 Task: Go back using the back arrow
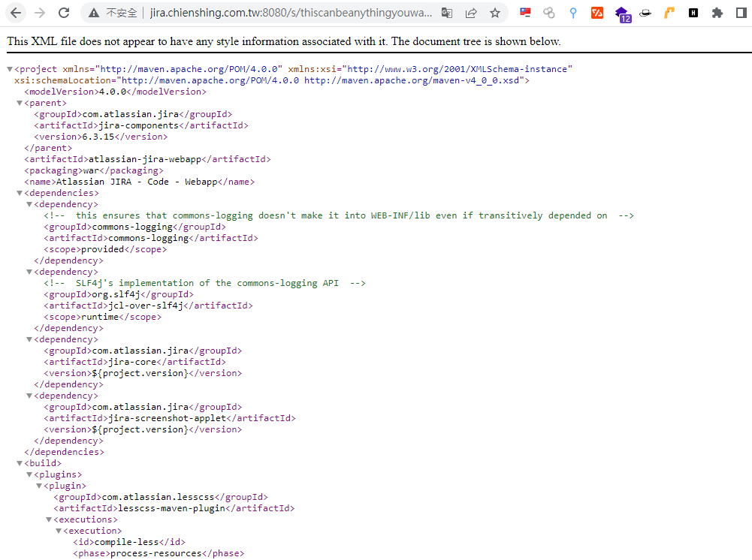(16, 13)
